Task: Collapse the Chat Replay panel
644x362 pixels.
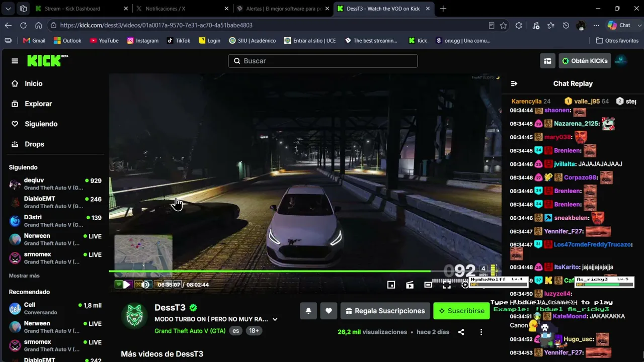Action: [514, 83]
